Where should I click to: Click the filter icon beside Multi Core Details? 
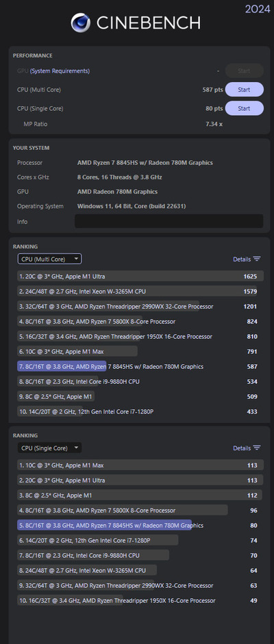[x=257, y=259]
